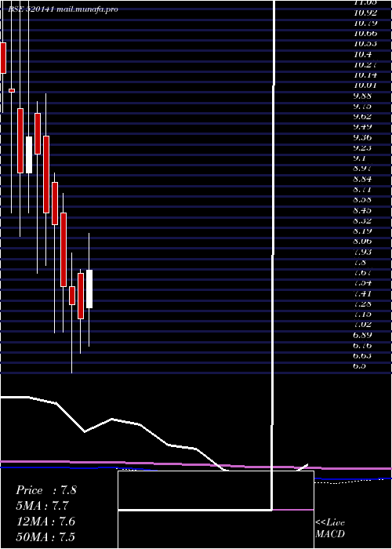Click the 8.32 price axis label

click(x=362, y=220)
